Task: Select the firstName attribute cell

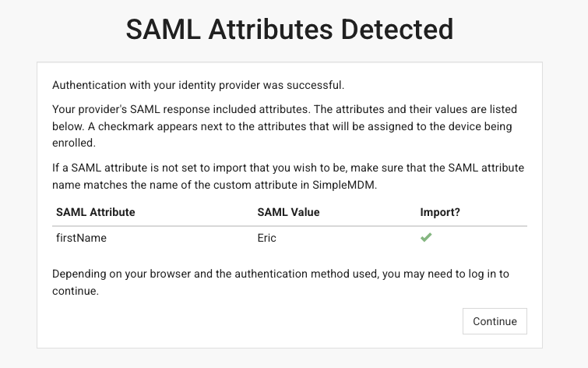Action: (x=81, y=238)
